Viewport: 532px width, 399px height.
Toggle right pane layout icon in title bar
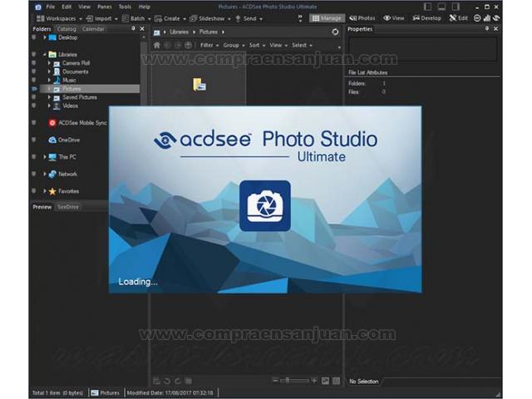(x=456, y=7)
